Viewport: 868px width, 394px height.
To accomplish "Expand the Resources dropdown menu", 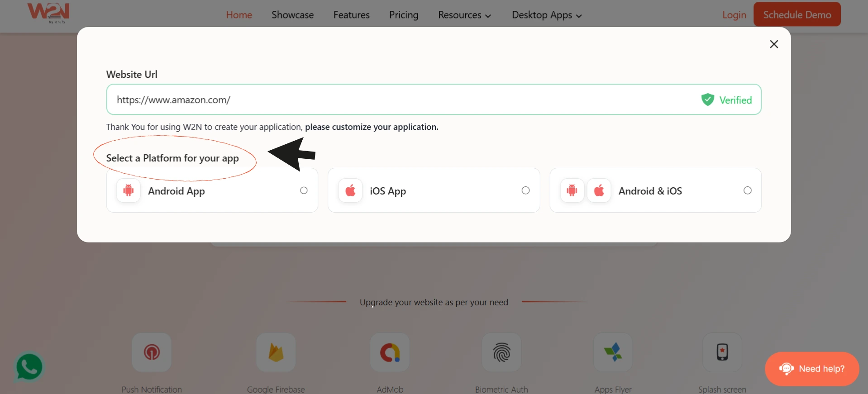I will click(x=464, y=15).
